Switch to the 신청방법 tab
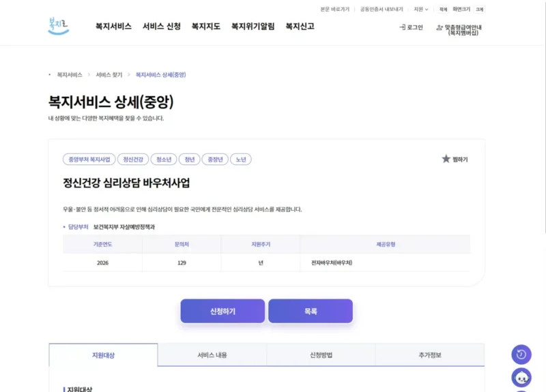Viewport: 546px width, 392px height. 321,355
